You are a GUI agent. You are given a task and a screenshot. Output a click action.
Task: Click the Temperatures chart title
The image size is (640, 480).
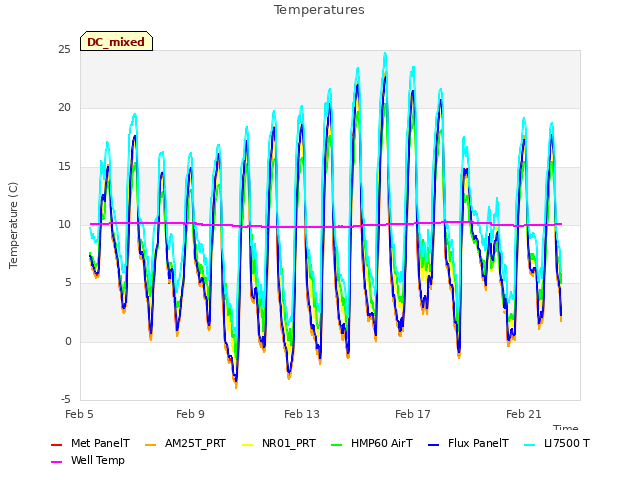319,10
